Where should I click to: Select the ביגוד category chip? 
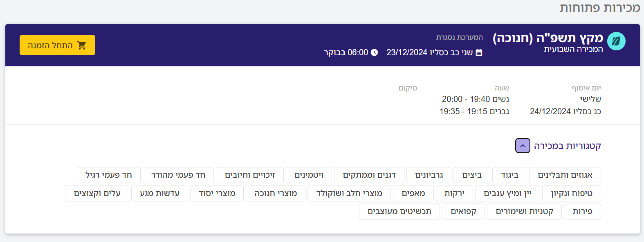509,175
